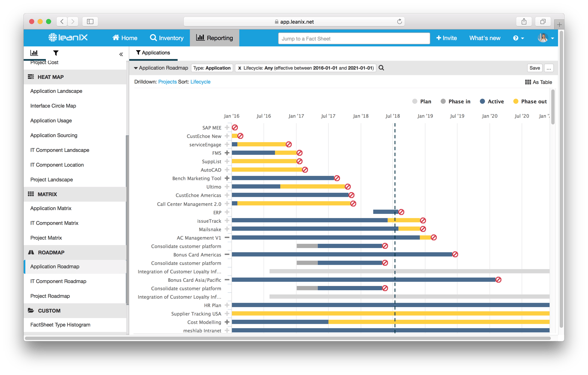Click the Home icon in navigation bar
This screenshot has height=375, width=588.
click(x=116, y=38)
